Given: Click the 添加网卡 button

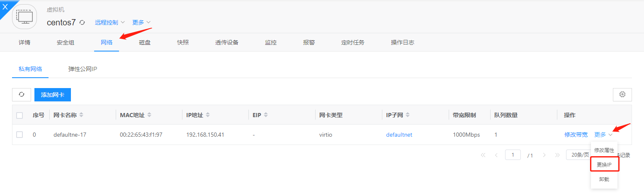Looking at the screenshot, I should [53, 95].
